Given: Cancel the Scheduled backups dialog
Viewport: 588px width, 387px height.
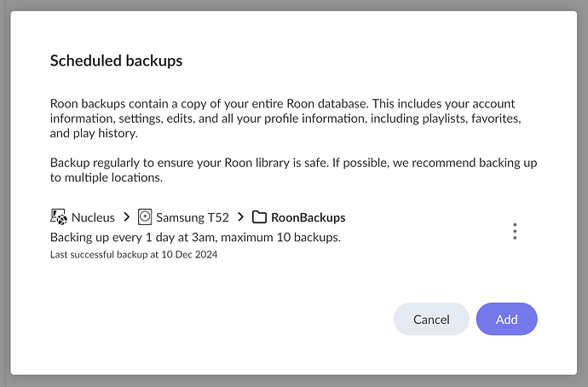Looking at the screenshot, I should click(431, 319).
